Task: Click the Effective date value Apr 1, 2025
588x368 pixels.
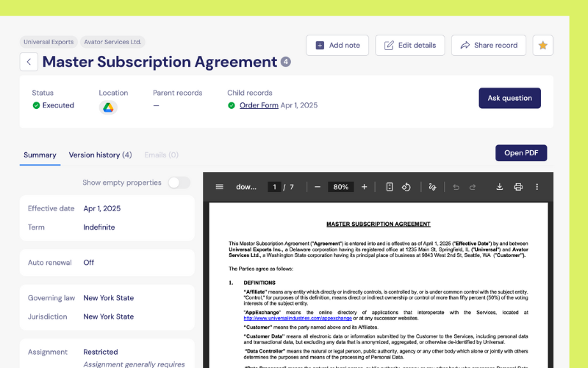Action: [102, 208]
